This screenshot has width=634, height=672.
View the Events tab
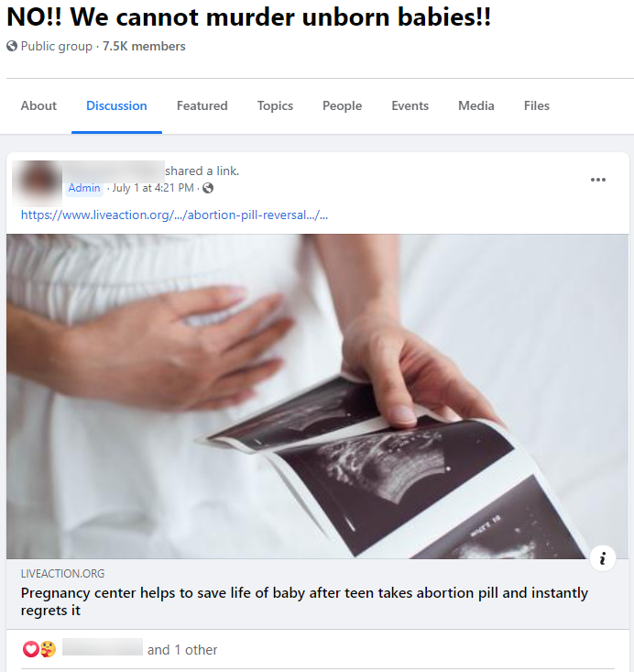(410, 105)
